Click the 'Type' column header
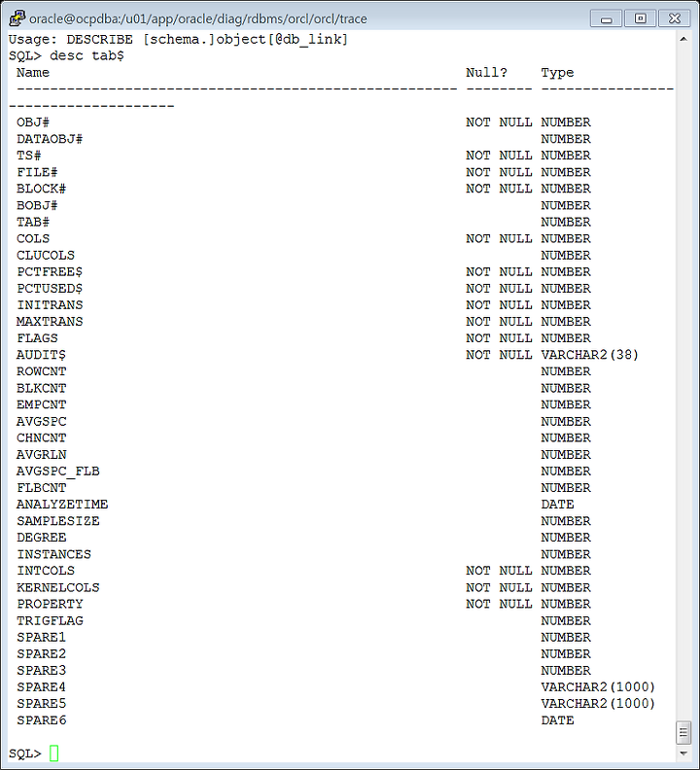This screenshot has height=770, width=700. [557, 73]
